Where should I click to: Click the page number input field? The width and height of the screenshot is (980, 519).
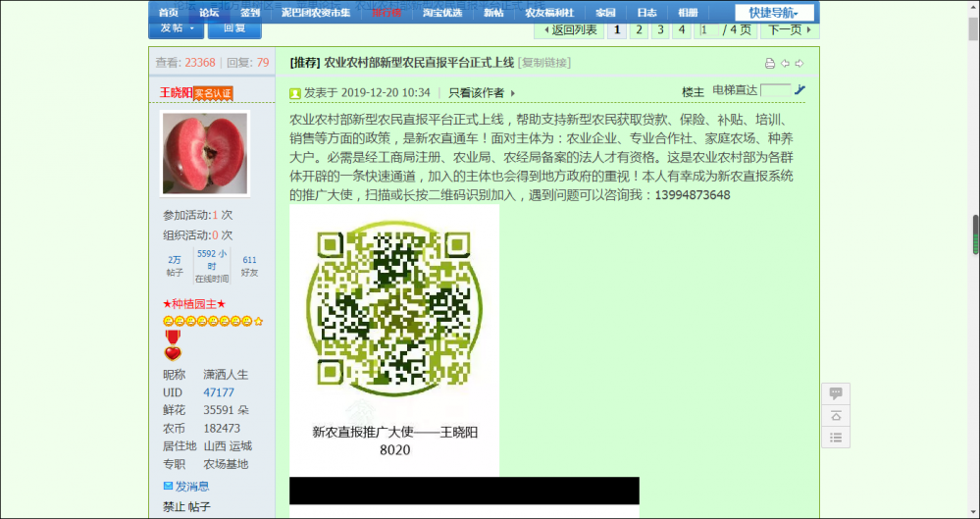708,30
